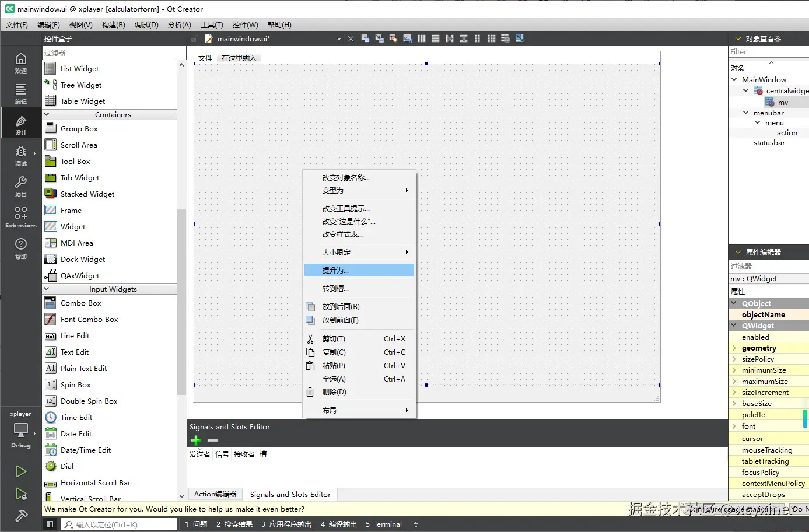The width and height of the screenshot is (809, 532).
Task: Open the 2 搜索结果 pane
Action: pos(234,524)
